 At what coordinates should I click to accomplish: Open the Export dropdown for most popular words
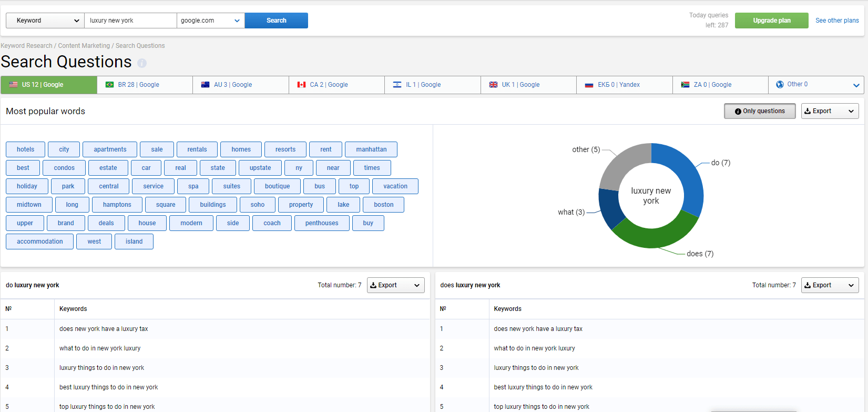[830, 111]
